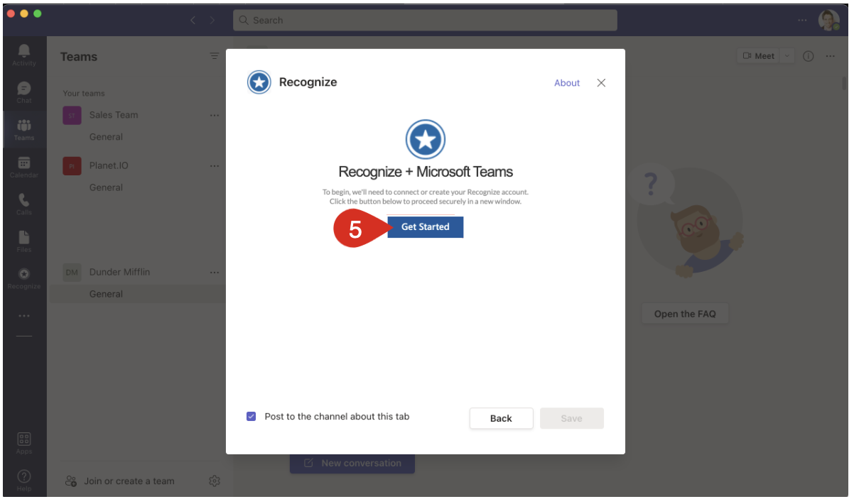Image resolution: width=854 pixels, height=504 pixels.
Task: Open the Activity bell icon
Action: pos(24,53)
